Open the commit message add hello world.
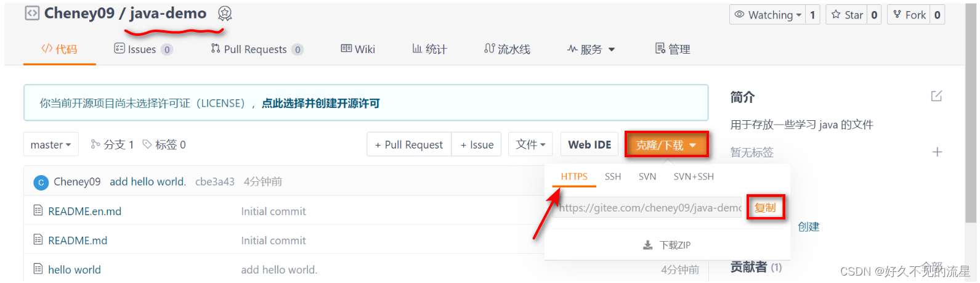Viewport: 980px width, 283px height. [x=148, y=181]
